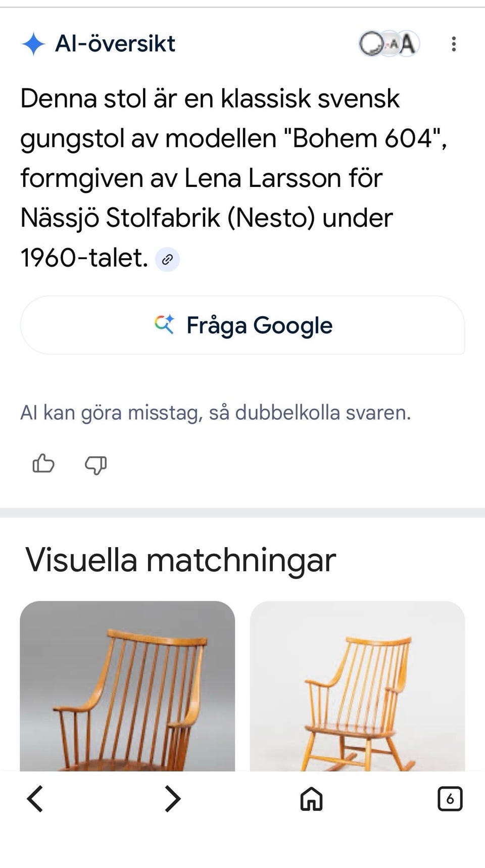Tap the text Nässjö Stolfabrik
Viewport: 485px width, 868px height.
coord(120,218)
